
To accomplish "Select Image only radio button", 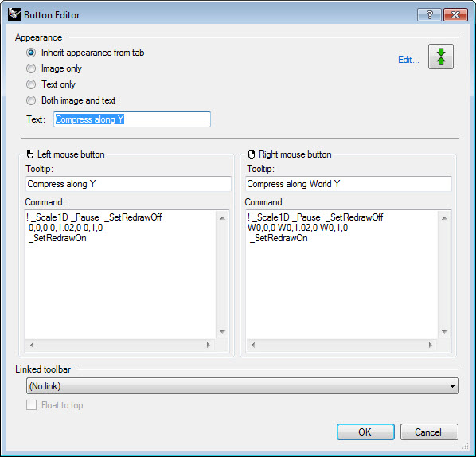I will click(x=31, y=68).
